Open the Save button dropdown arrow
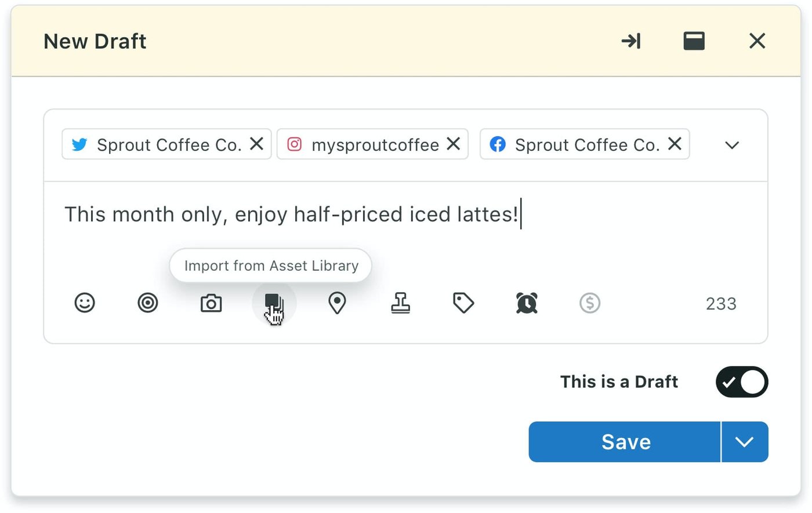Viewport: 812px width, 513px height. [x=744, y=442]
